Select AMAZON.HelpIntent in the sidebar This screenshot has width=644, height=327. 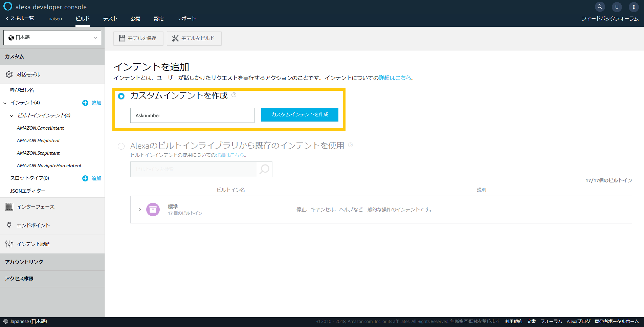38,140
